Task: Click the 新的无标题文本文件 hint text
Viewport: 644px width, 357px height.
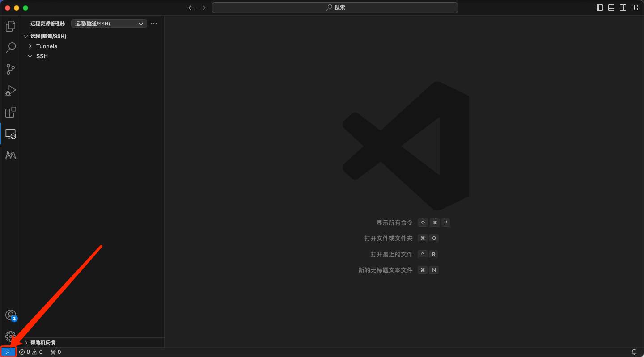Action: pos(386,270)
